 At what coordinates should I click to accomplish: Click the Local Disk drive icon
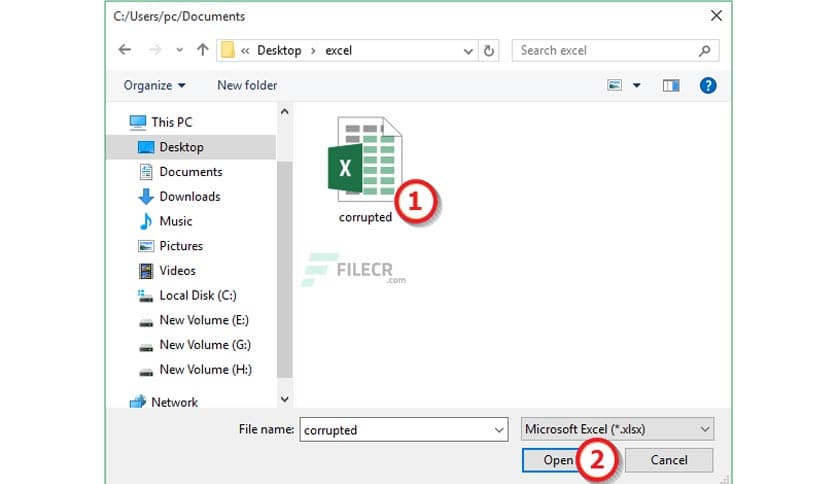(x=145, y=296)
